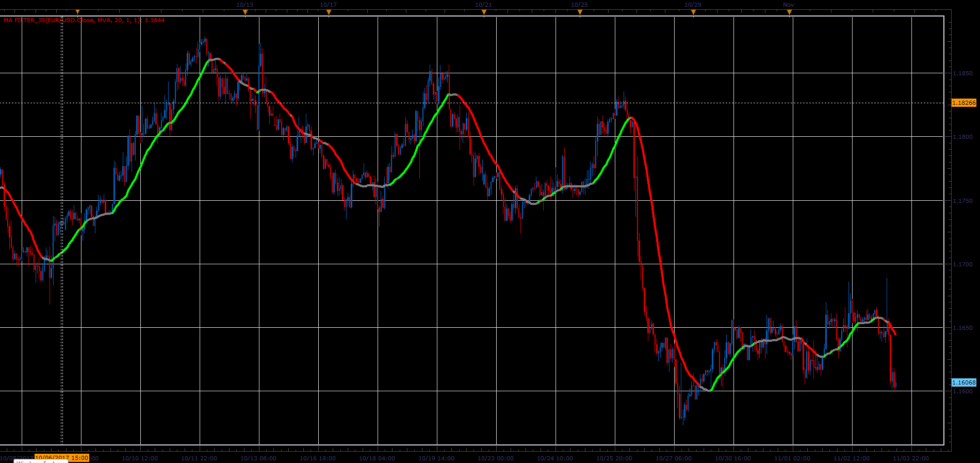This screenshot has height=463, width=980.
Task: Click the 10/10 12:00 time axis label
Action: tap(139, 458)
